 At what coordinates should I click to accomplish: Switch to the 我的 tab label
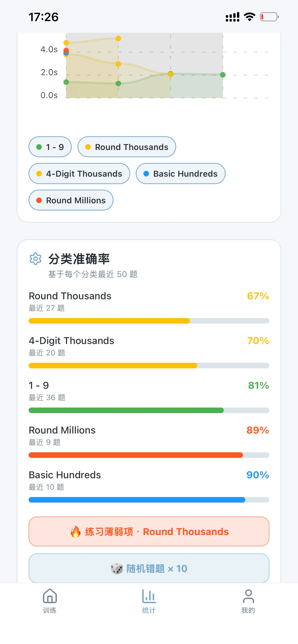point(248,610)
